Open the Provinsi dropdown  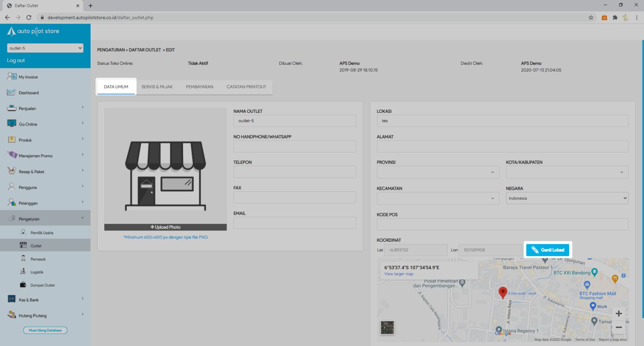coord(438,172)
